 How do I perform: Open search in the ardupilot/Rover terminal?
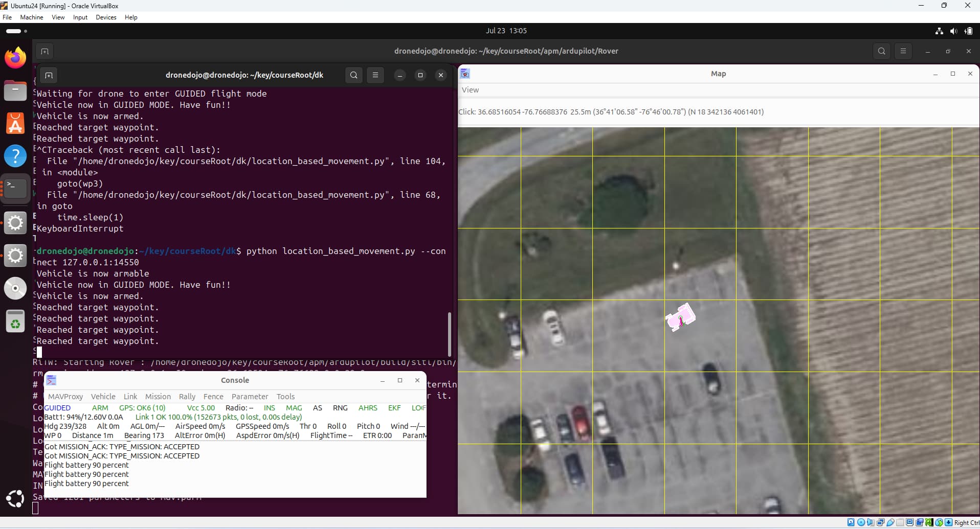[882, 51]
